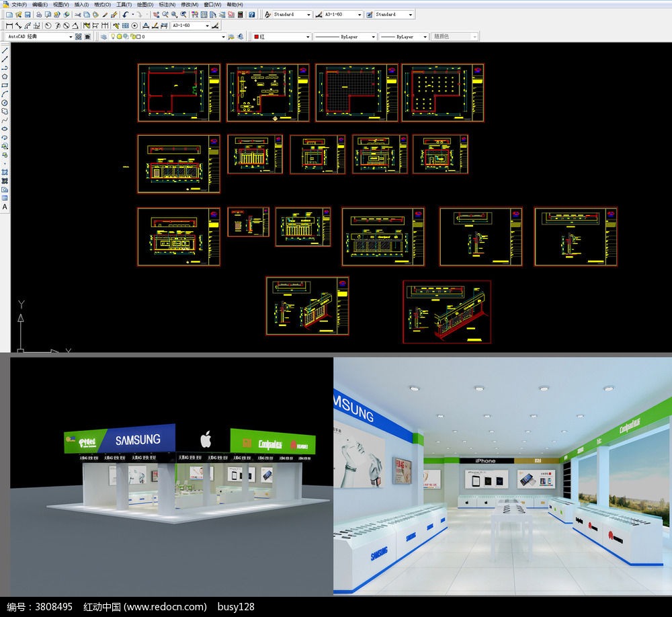This screenshot has height=617, width=672.
Task: Select the red-bordered isometric counter drawing sheet
Action: tap(447, 312)
